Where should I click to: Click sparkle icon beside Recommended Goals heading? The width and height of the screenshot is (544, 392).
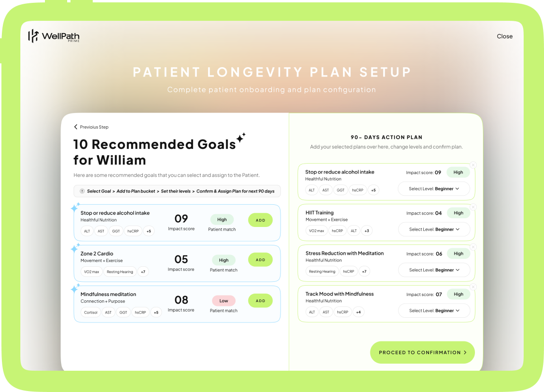click(x=241, y=138)
